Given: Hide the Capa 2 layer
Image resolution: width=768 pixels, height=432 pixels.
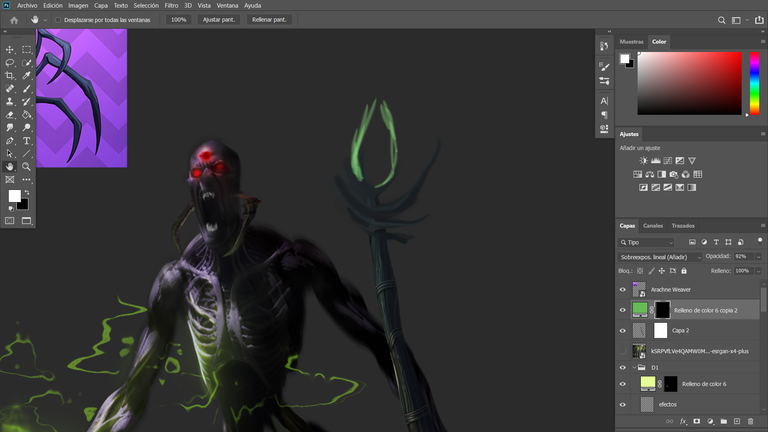Looking at the screenshot, I should coord(623,331).
